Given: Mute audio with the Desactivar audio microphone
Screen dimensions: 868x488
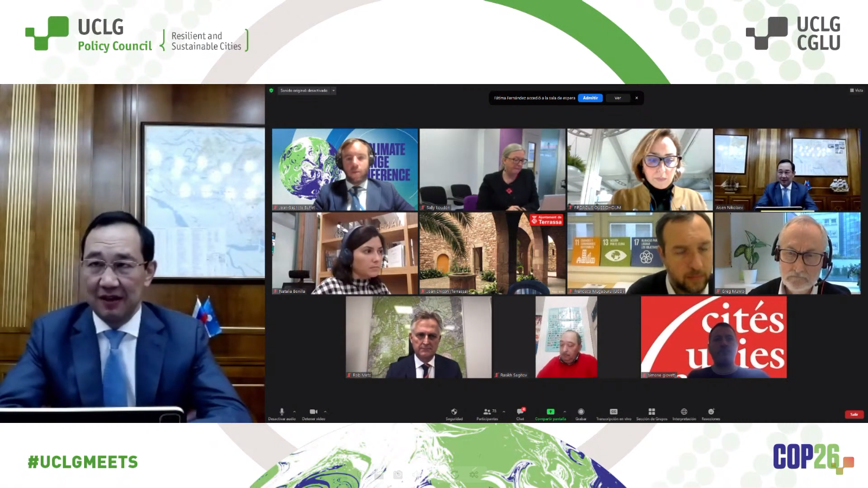Looking at the screenshot, I should point(282,414).
